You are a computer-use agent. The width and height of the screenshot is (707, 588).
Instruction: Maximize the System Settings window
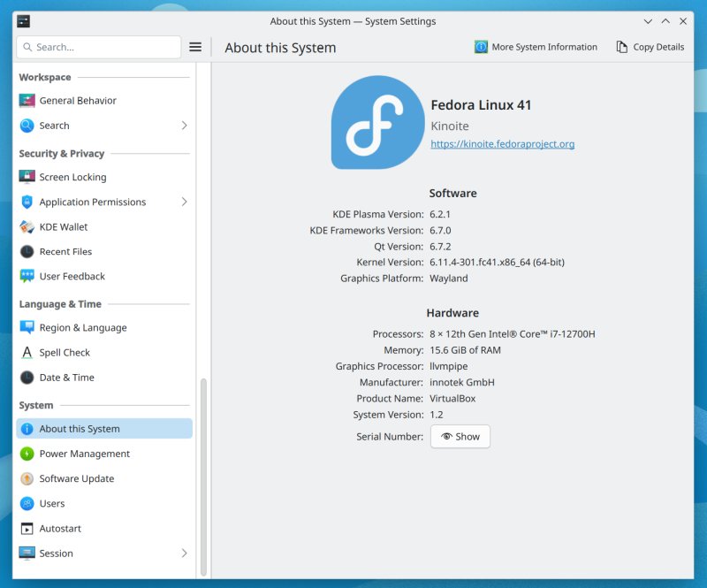click(665, 21)
